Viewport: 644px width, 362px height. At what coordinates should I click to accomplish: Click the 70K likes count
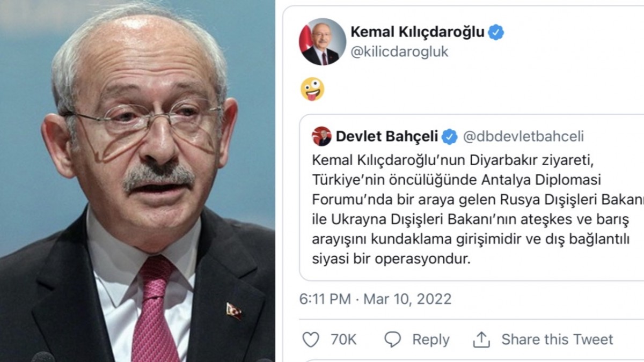pyautogui.click(x=343, y=339)
